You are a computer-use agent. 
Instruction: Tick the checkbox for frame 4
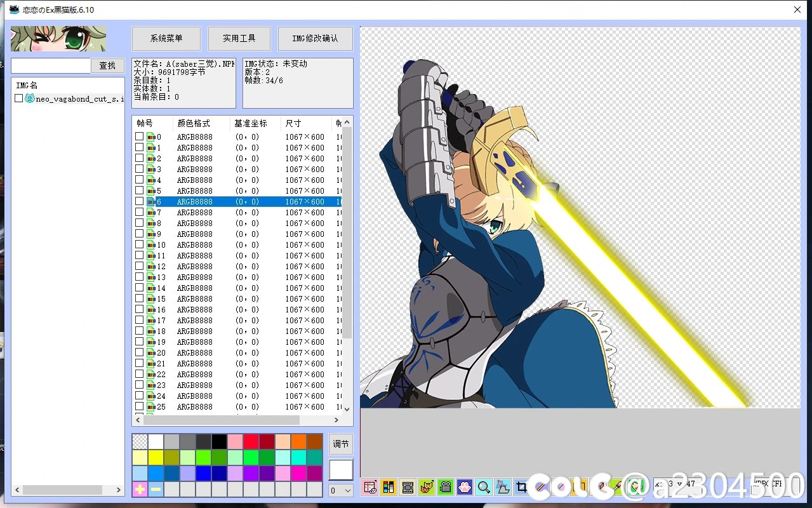[139, 180]
